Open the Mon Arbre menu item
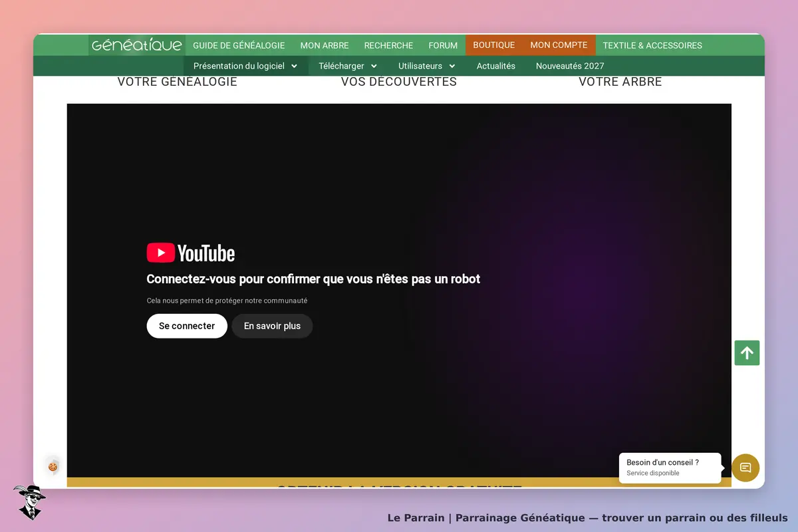 325,45
